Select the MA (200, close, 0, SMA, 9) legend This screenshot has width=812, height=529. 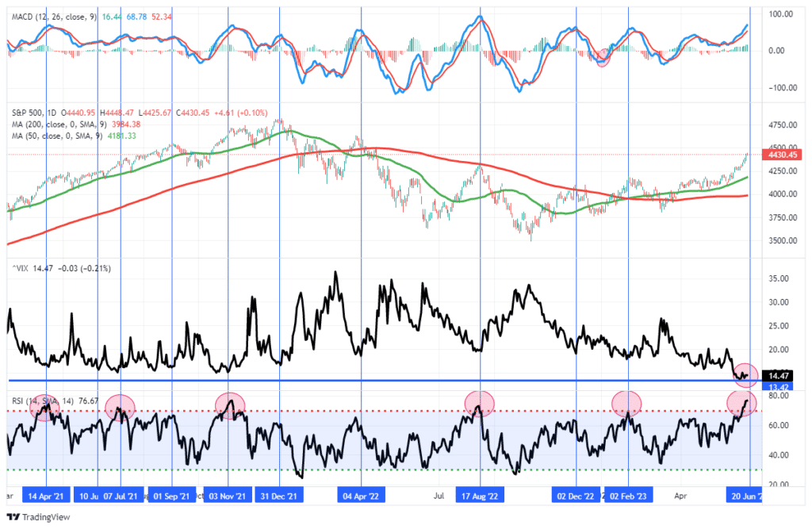tap(60, 125)
